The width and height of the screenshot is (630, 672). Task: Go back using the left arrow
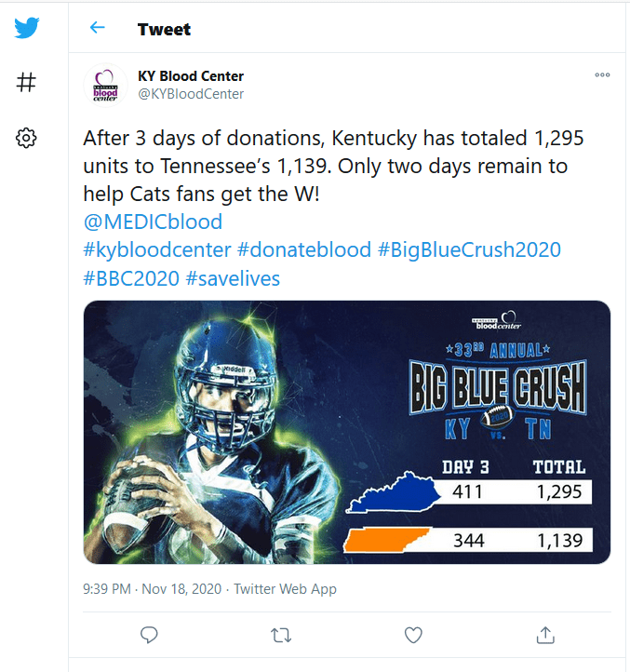[98, 28]
